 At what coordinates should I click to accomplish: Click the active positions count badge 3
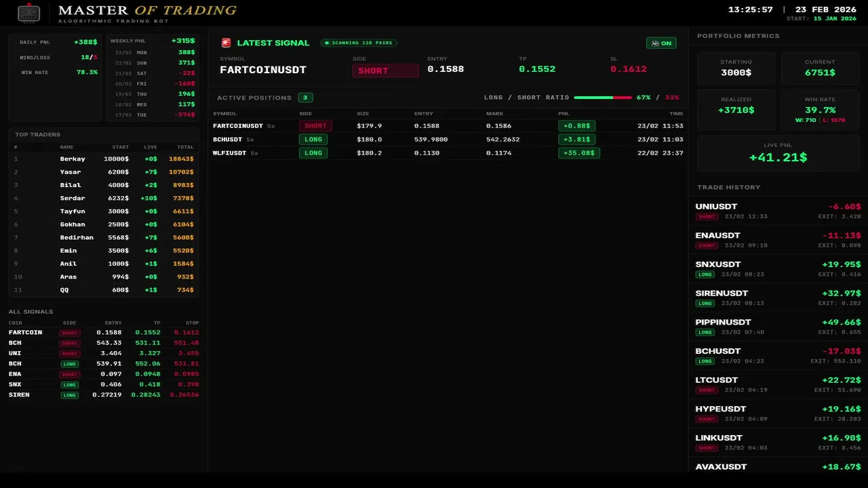pos(305,98)
